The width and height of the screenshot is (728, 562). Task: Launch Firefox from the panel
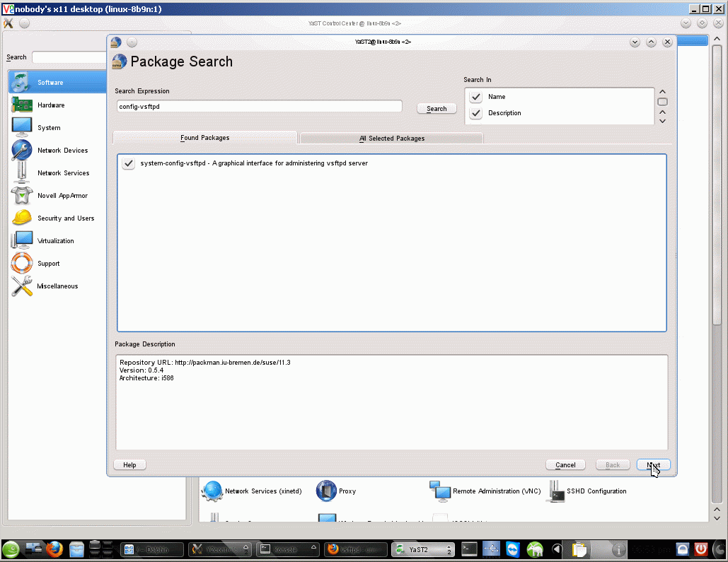[x=54, y=550]
